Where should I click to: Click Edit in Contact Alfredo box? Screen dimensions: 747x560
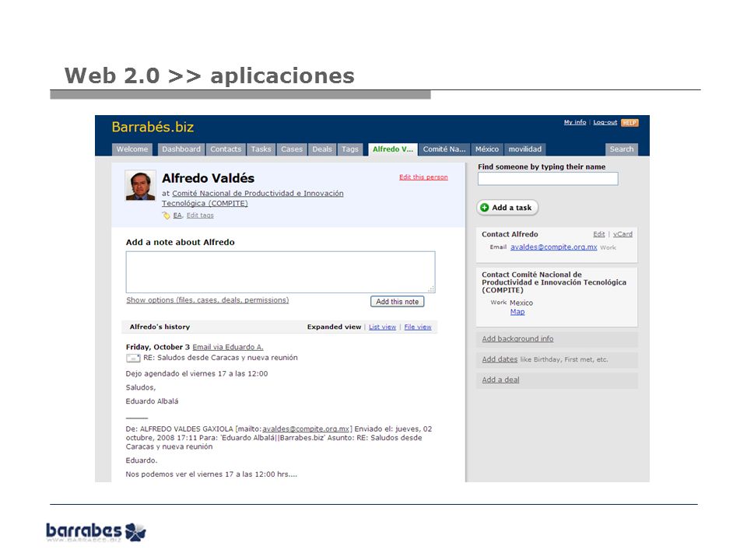click(x=599, y=234)
